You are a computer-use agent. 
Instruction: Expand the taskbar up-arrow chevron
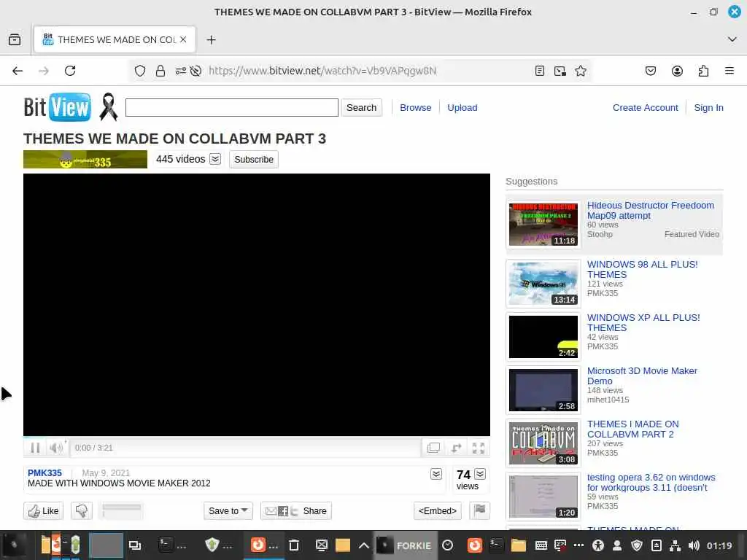pos(363,545)
